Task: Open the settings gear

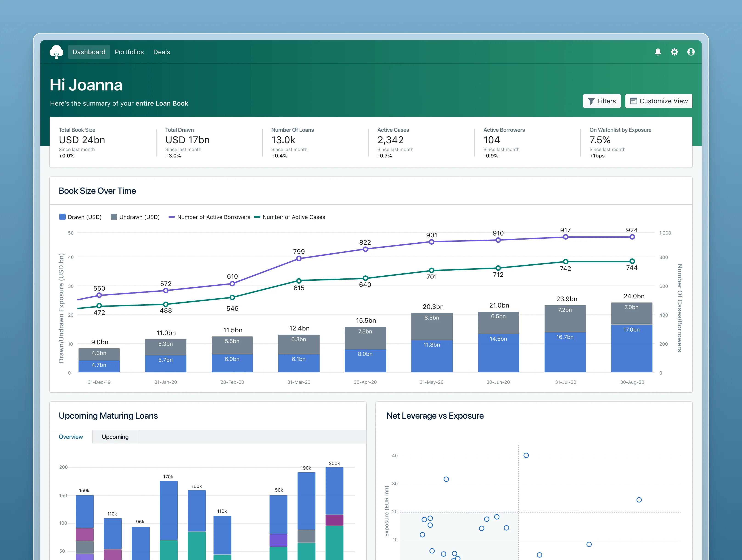Action: click(675, 52)
